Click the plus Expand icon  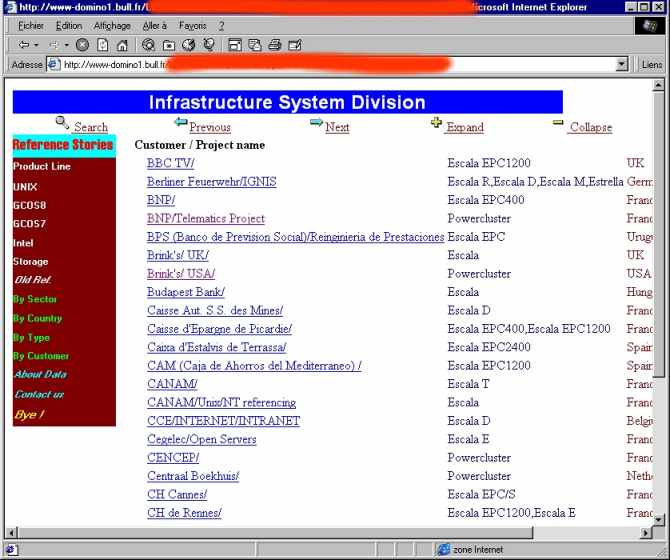coord(436,123)
